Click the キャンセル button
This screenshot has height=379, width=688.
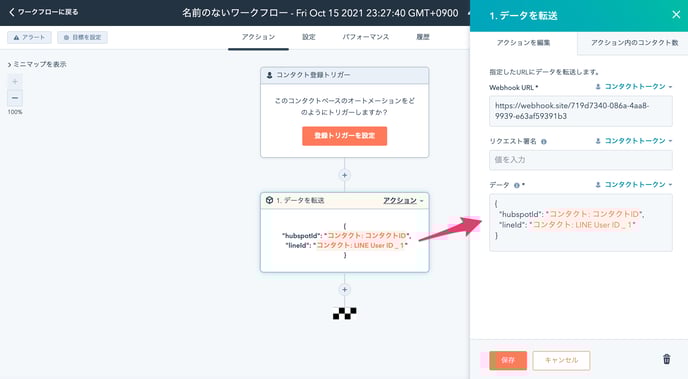pos(561,360)
